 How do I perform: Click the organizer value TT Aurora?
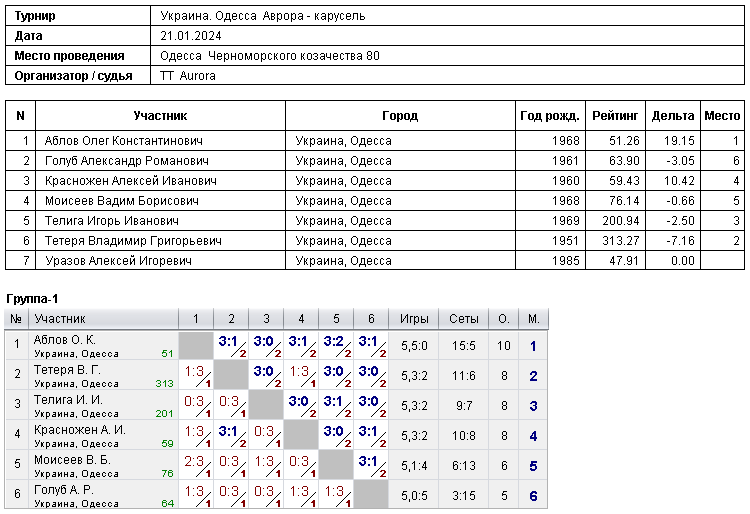click(188, 76)
